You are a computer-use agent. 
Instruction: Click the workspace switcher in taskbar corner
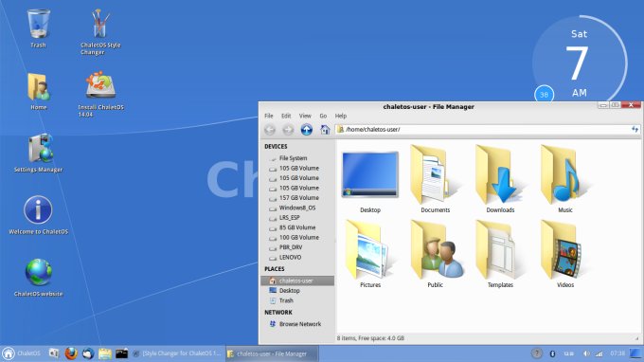635,353
